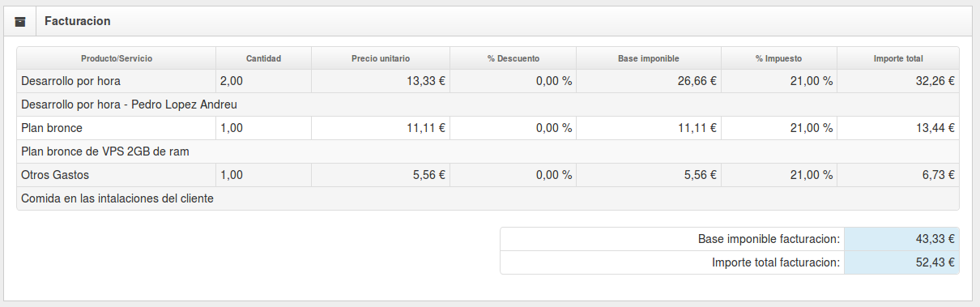Screen dimensions: 980x307
Task: Select the Plan bronce product cell
Action: [x=117, y=128]
